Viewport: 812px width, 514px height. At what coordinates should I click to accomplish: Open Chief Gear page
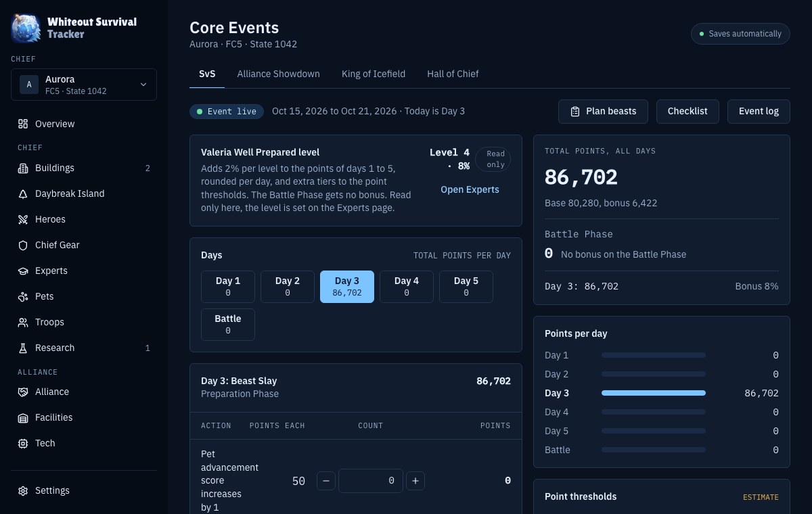(x=84, y=245)
